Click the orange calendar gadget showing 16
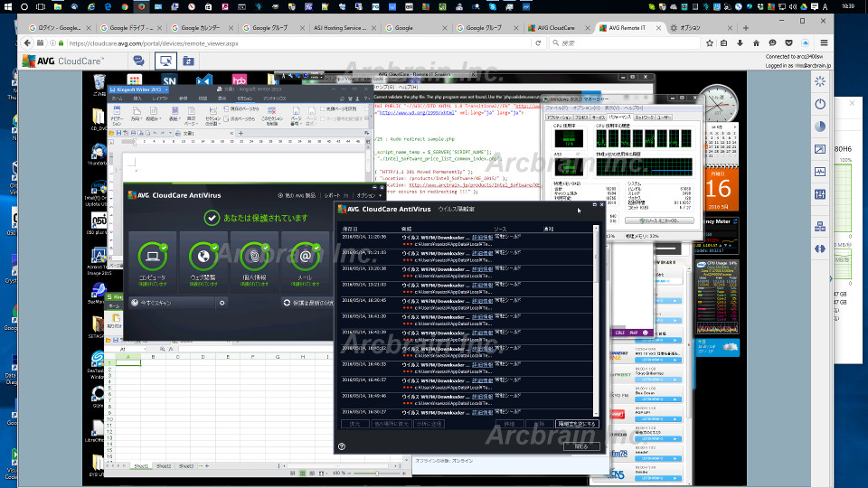The width and height of the screenshot is (868, 488). pyautogui.click(x=720, y=190)
